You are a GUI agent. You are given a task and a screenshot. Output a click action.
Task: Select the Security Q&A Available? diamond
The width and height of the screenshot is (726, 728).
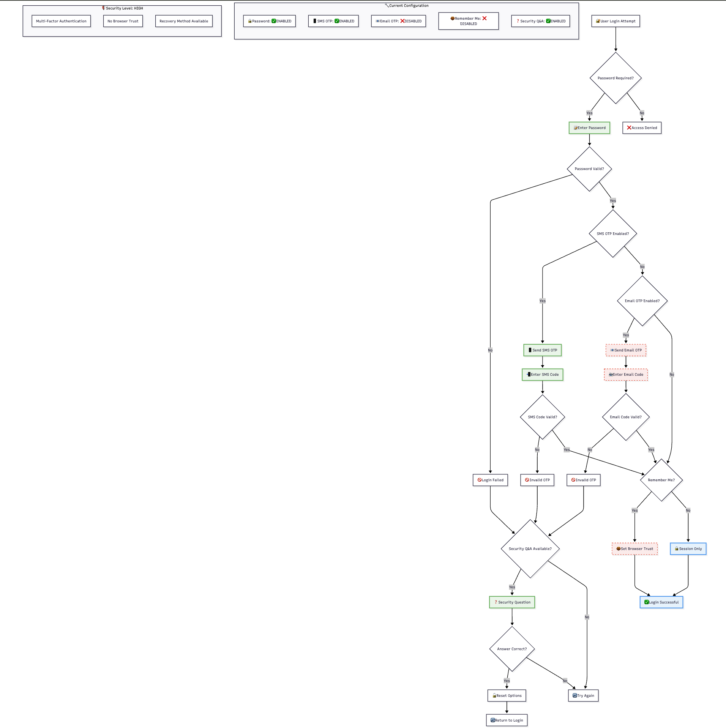(530, 549)
